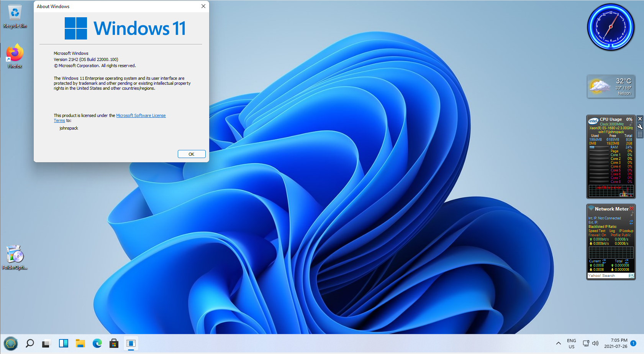Open the Classic Shell start button
Screen dimensions: 644x354
click(x=11, y=343)
